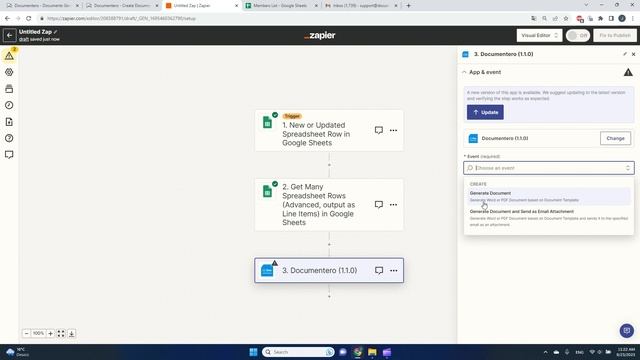640x360 pixels.
Task: Click the back arrow in the Zapier header
Action: pos(9,36)
